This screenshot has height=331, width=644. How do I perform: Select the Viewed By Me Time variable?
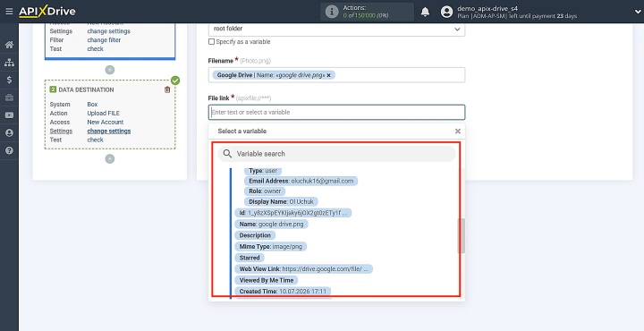(x=267, y=280)
